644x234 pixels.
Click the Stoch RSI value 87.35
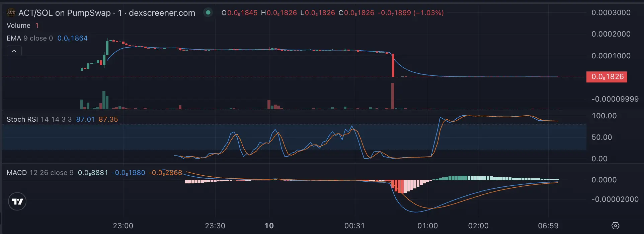pos(108,119)
